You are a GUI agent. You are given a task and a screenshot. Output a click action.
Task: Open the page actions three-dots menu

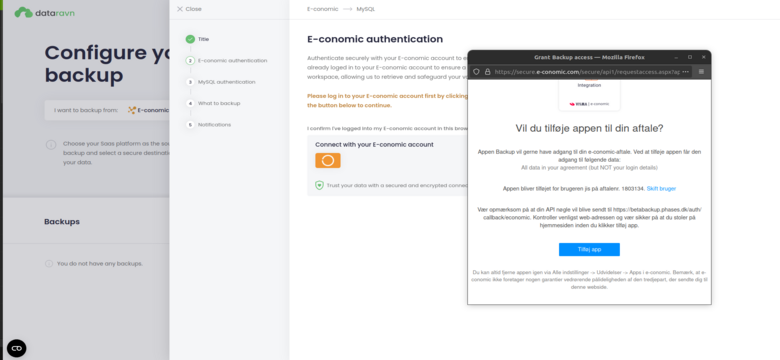click(686, 72)
